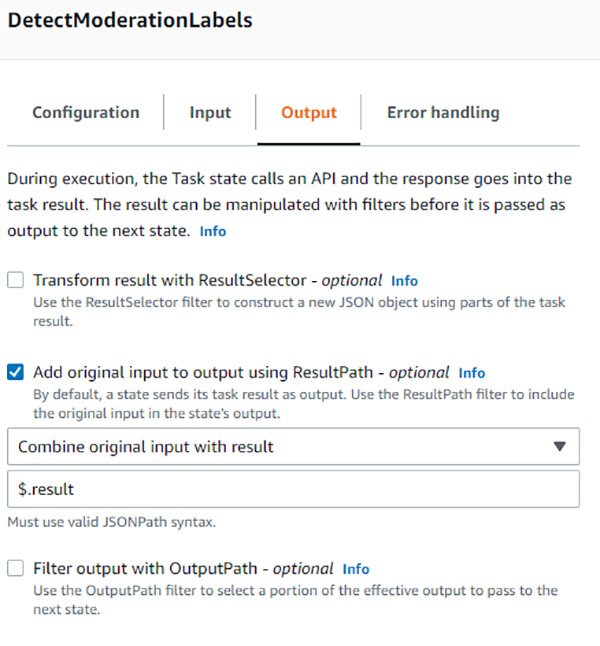
Task: Click the Transform result with ResultSelector label
Action: tap(207, 281)
